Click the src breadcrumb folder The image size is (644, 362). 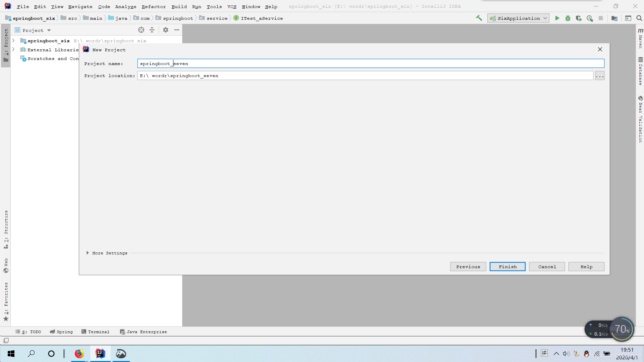(x=69, y=18)
